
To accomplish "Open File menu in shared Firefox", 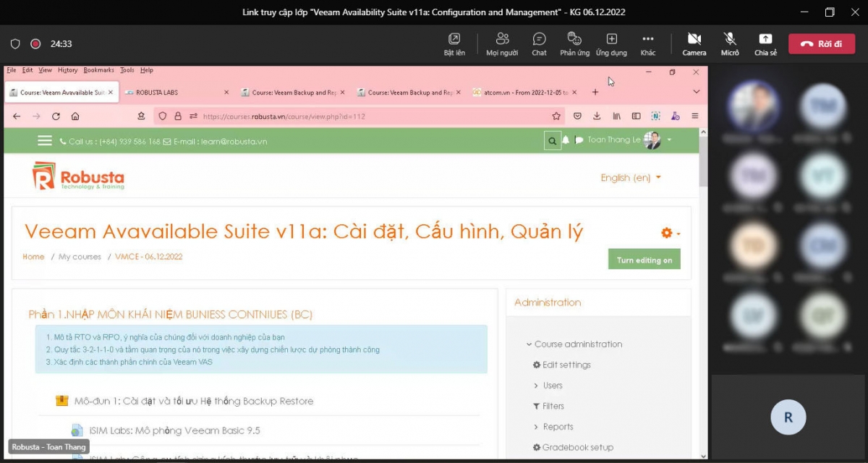I will (11, 70).
